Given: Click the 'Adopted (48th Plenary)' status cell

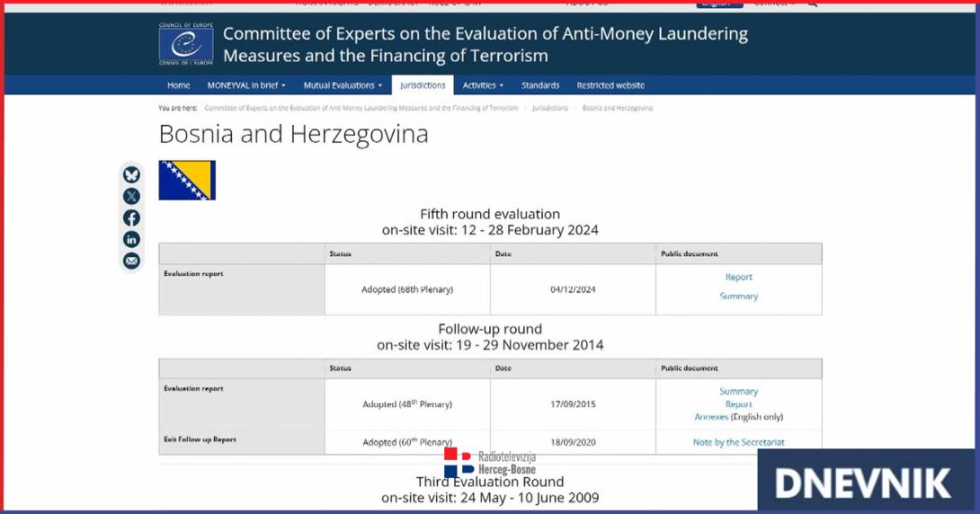Looking at the screenshot, I should pos(407,404).
